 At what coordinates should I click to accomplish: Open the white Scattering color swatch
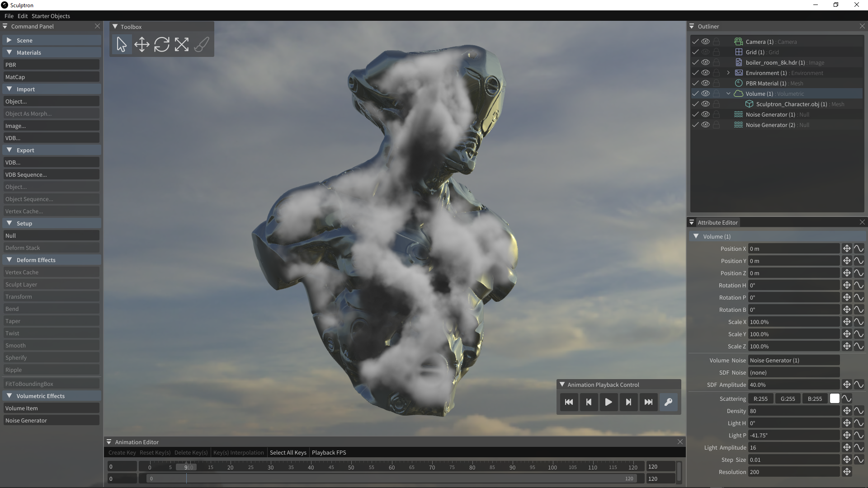coord(835,399)
